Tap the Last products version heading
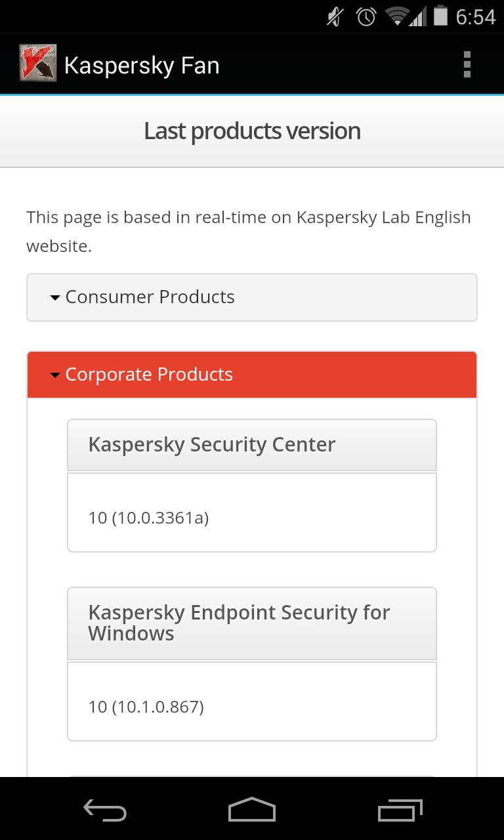The width and height of the screenshot is (504, 840). tap(252, 131)
